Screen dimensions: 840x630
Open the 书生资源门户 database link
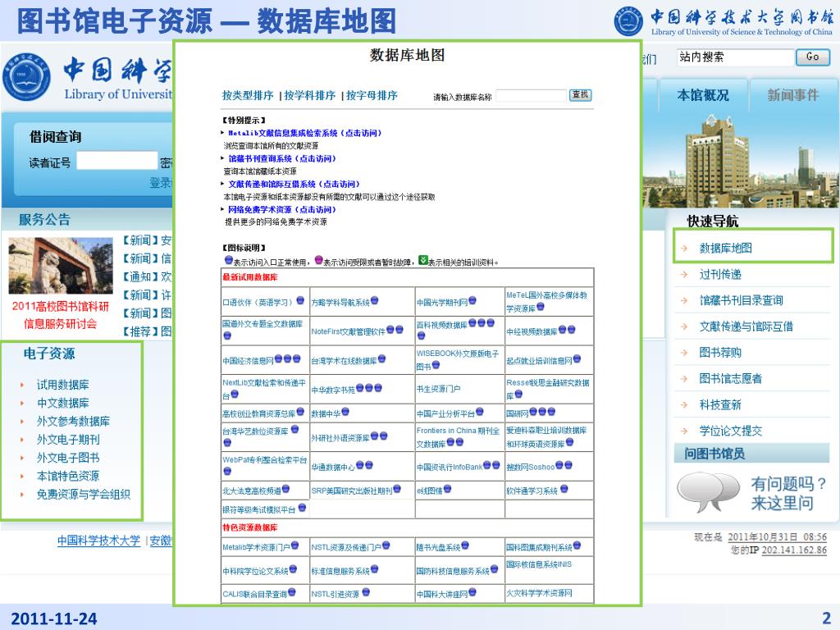click(x=439, y=389)
